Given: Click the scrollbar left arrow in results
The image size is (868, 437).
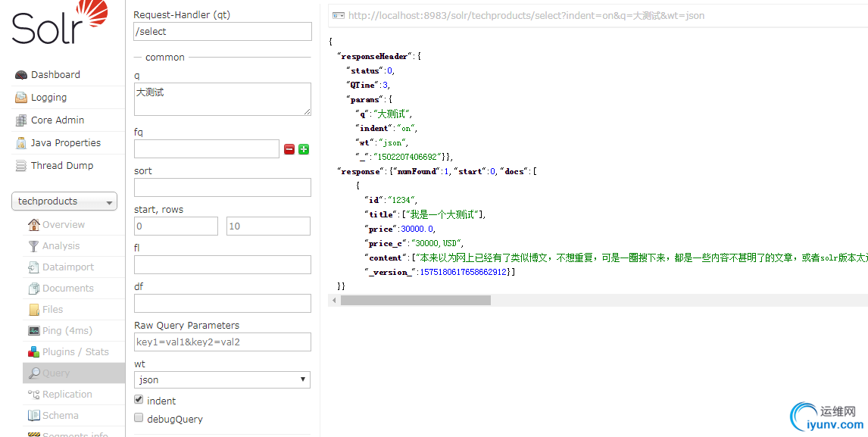Looking at the screenshot, I should (334, 300).
